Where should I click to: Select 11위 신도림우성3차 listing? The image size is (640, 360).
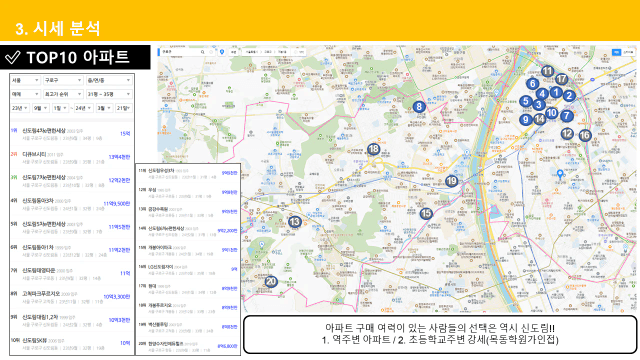188,173
